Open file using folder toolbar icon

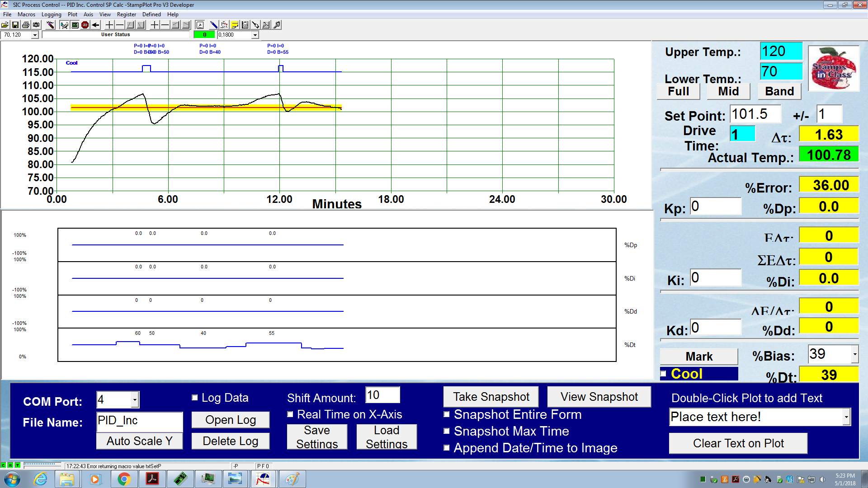[5, 25]
